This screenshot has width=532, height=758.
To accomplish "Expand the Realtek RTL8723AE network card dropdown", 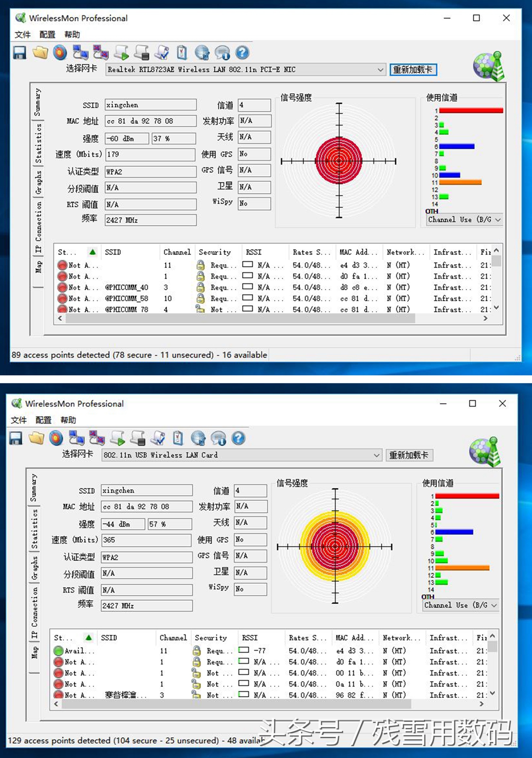I will point(246,70).
